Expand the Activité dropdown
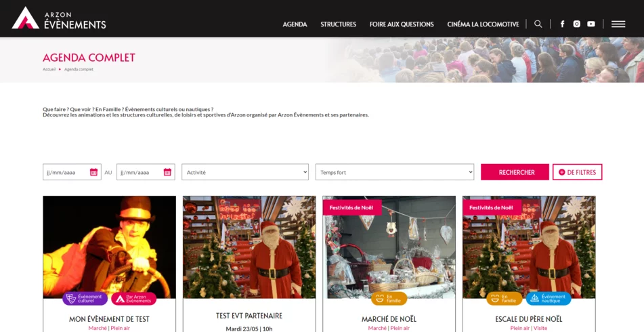The image size is (644, 332). [x=245, y=172]
